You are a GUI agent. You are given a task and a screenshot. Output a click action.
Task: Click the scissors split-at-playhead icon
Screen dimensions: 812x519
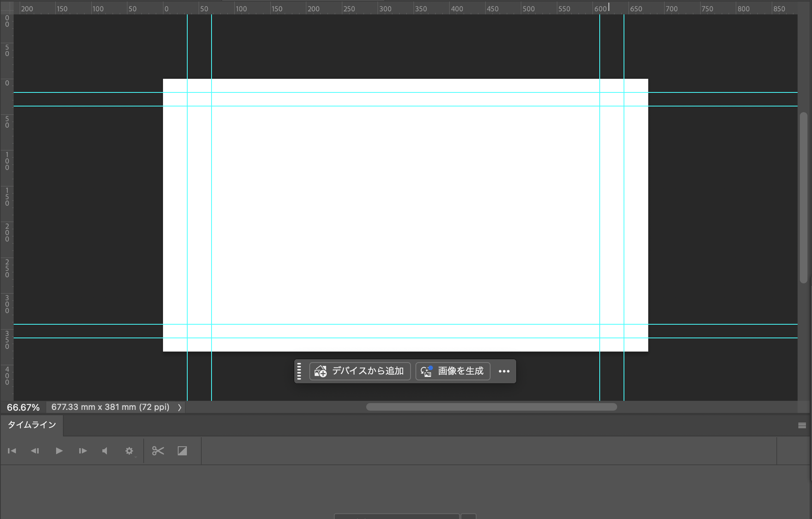[x=158, y=451]
